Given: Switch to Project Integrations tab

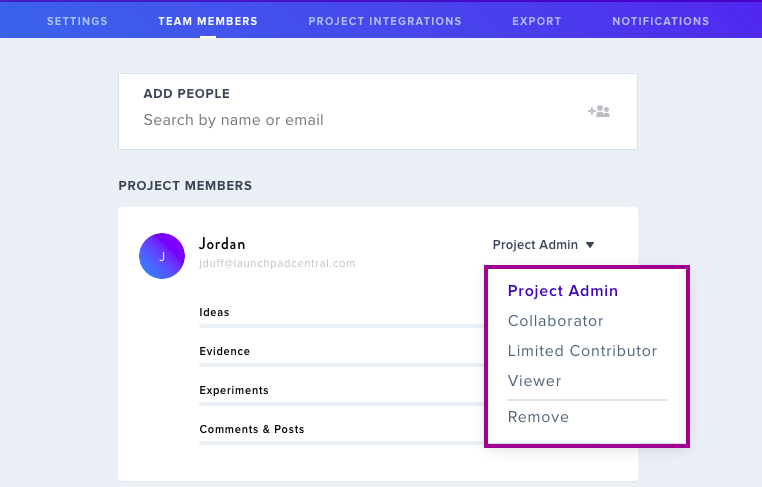Looking at the screenshot, I should pyautogui.click(x=385, y=21).
